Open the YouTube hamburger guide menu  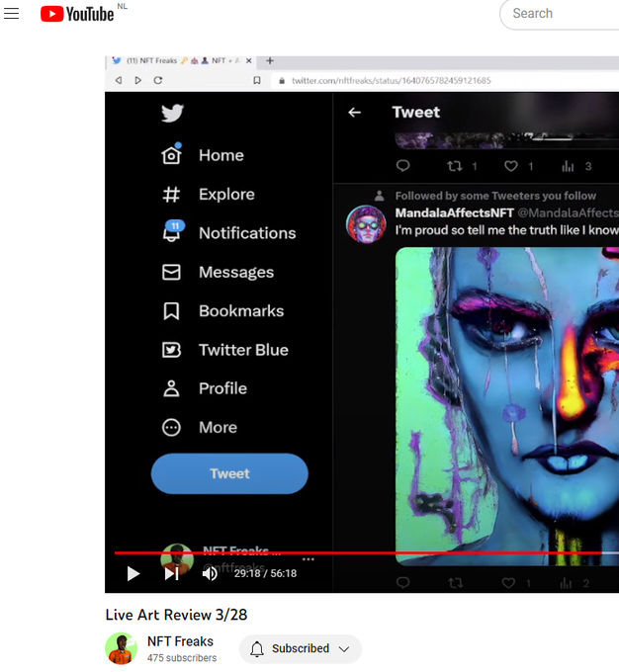(12, 14)
